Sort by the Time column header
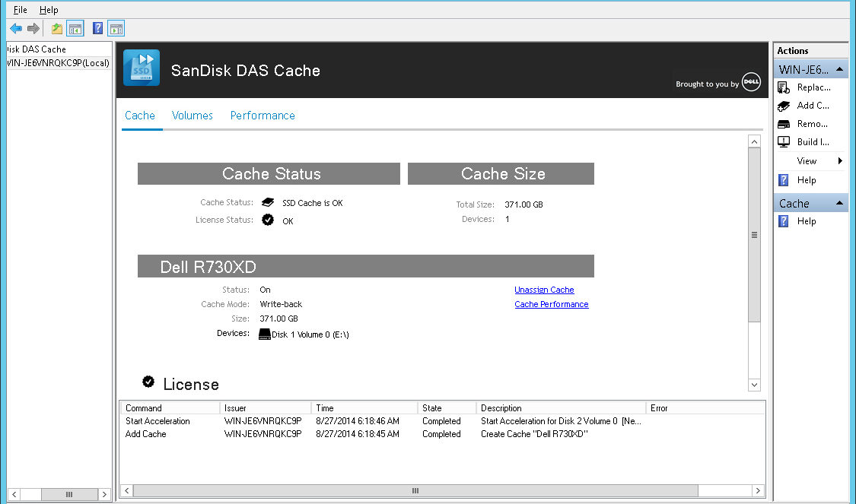Image resolution: width=856 pixels, height=504 pixels. [x=364, y=408]
